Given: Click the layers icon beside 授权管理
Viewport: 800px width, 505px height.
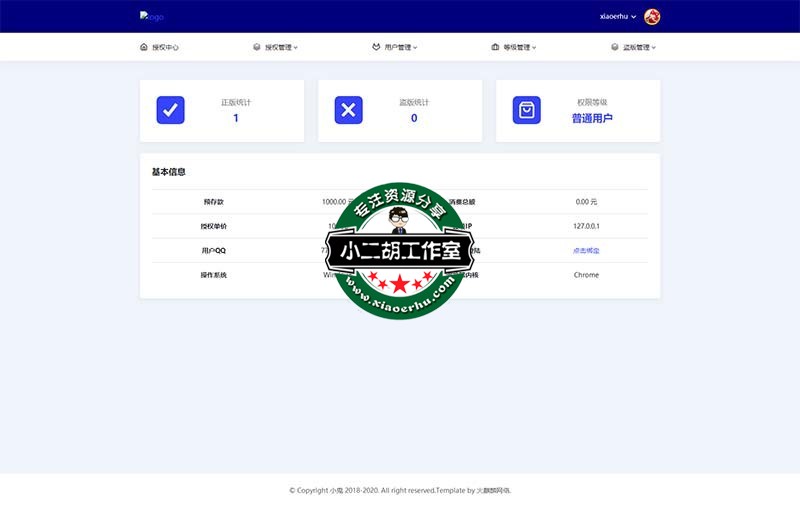Looking at the screenshot, I should (257, 47).
